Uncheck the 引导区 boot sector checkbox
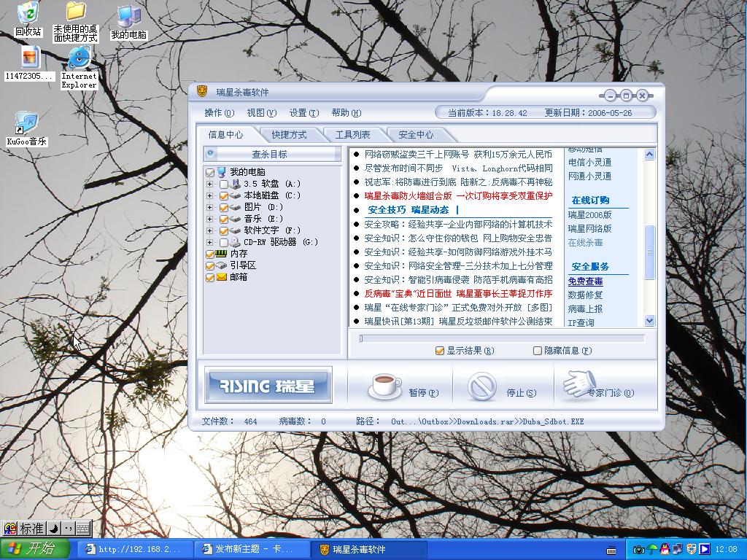Viewport: 747px width, 560px height. [x=209, y=265]
